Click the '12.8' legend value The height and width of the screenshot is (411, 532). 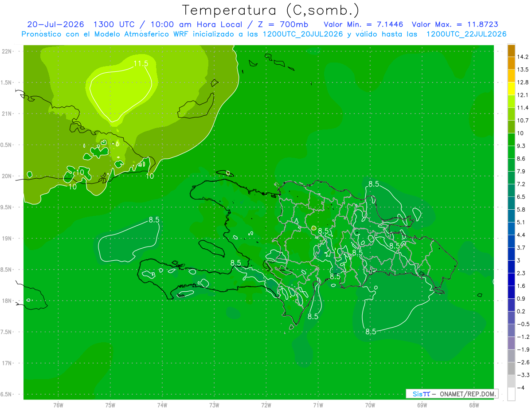pyautogui.click(x=523, y=82)
